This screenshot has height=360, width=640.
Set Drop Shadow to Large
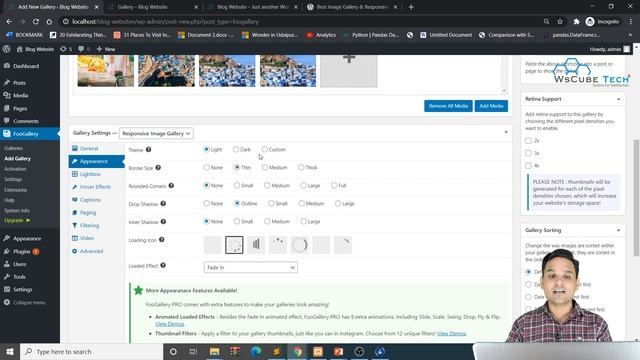[338, 203]
